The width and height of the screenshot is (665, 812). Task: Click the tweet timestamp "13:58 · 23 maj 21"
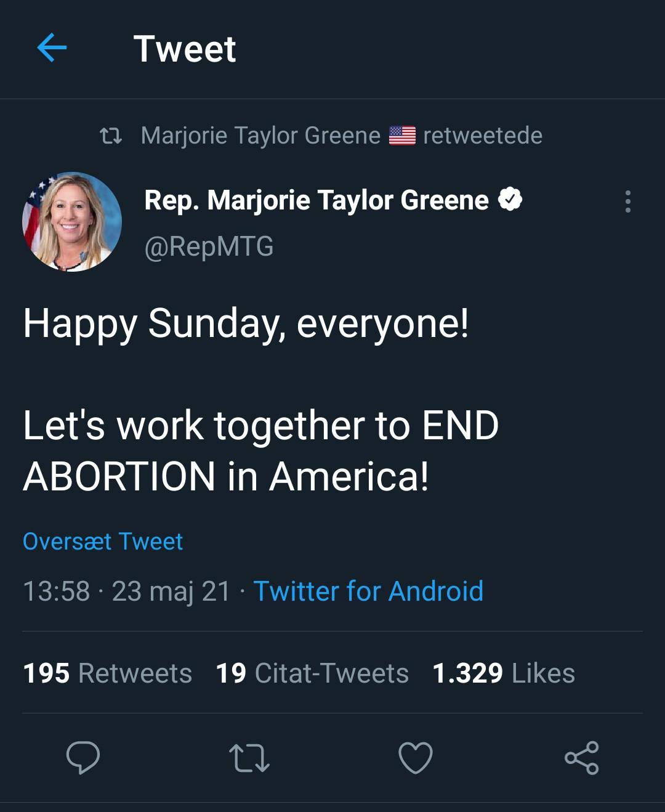[x=126, y=591]
